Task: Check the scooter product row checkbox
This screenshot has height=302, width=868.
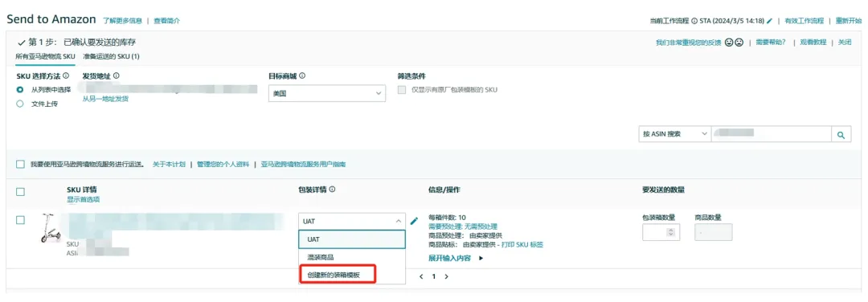Action: point(20,220)
